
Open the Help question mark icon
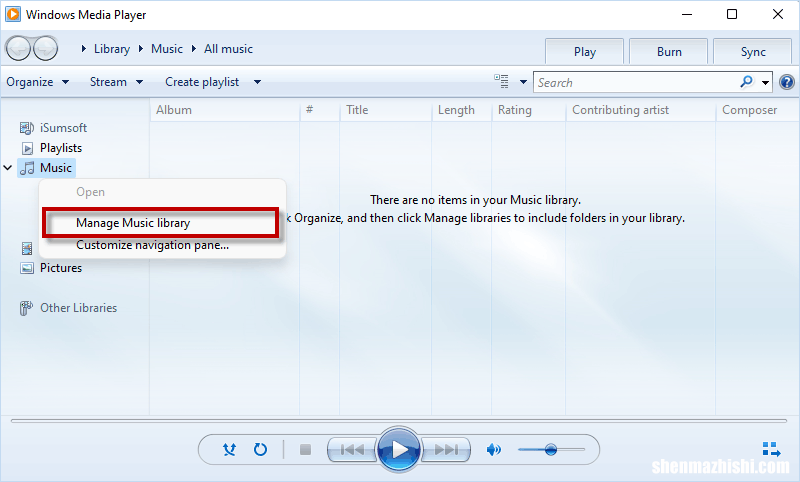tap(787, 82)
